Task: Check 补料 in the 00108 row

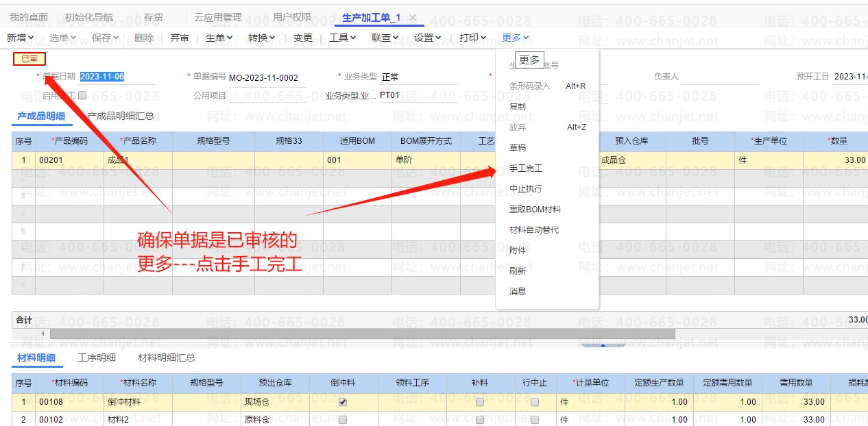Action: [480, 402]
